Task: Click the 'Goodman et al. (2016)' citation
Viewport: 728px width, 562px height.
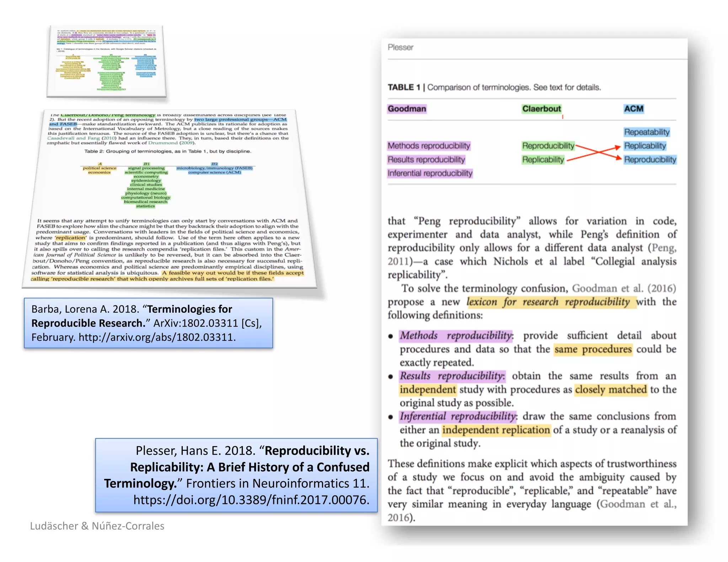Action: [x=624, y=288]
